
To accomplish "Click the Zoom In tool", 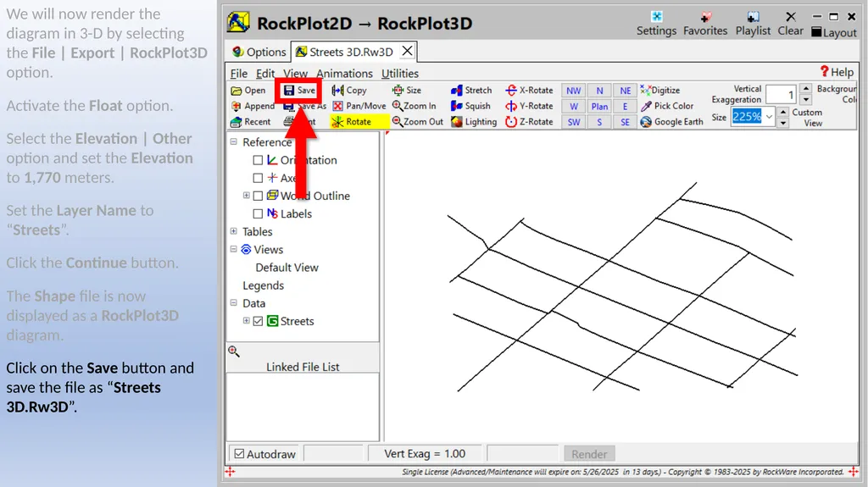I will coord(414,106).
